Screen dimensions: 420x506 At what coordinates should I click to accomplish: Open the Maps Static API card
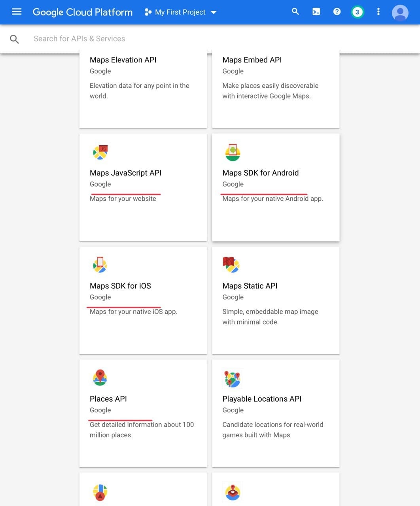point(276,300)
